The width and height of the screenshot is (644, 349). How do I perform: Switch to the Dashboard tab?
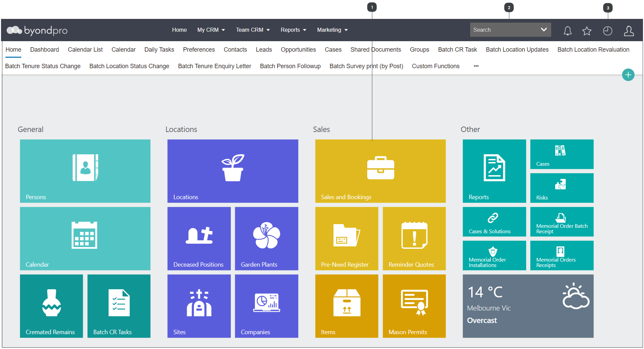pyautogui.click(x=45, y=50)
